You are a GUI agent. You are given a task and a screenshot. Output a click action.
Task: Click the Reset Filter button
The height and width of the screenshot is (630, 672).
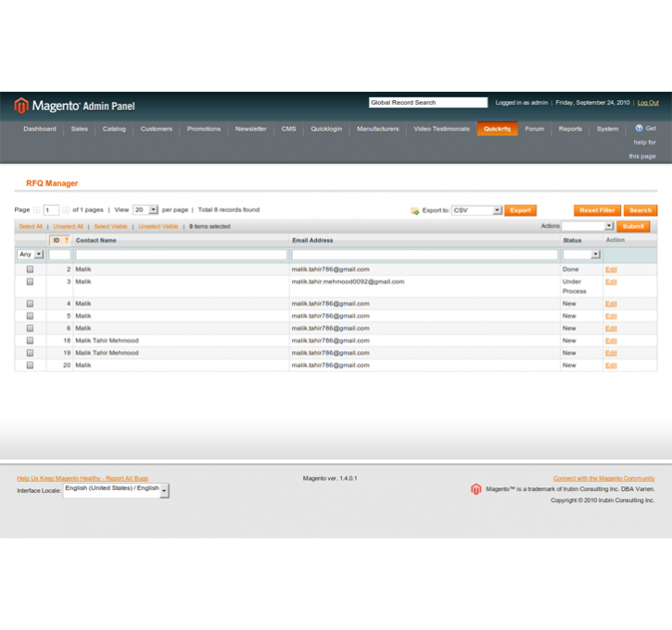(597, 210)
